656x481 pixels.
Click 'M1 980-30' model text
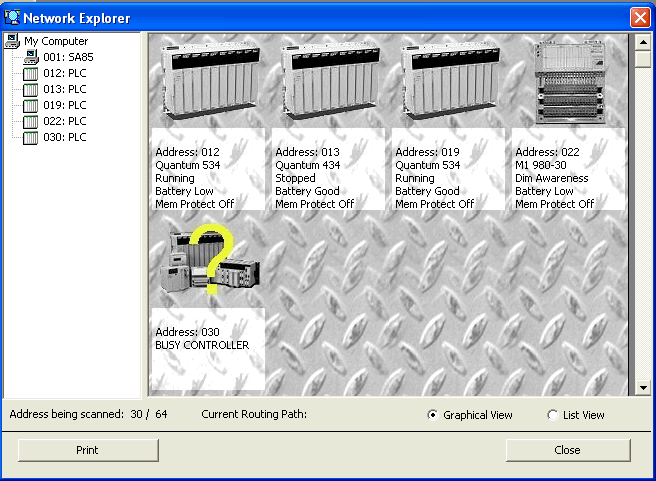(x=541, y=165)
